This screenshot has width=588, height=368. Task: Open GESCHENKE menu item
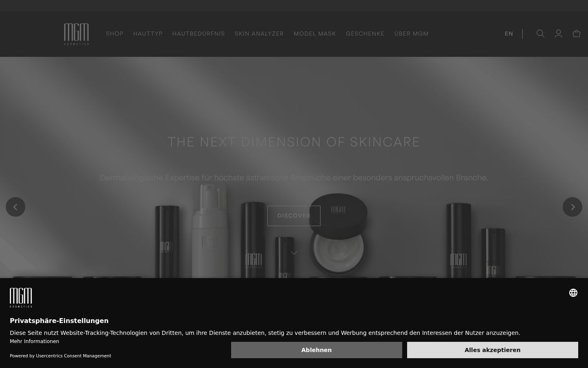coord(365,34)
